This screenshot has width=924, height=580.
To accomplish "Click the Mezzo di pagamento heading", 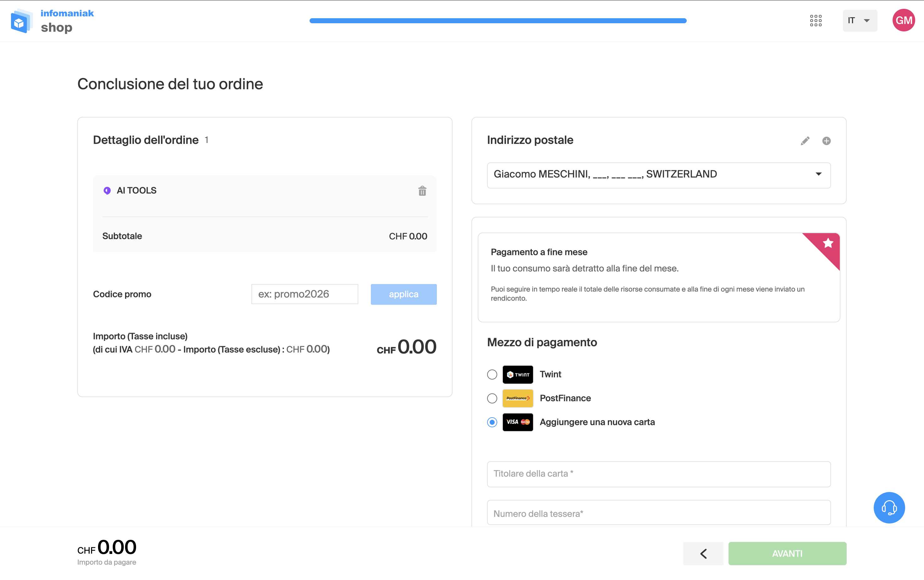I will point(542,342).
